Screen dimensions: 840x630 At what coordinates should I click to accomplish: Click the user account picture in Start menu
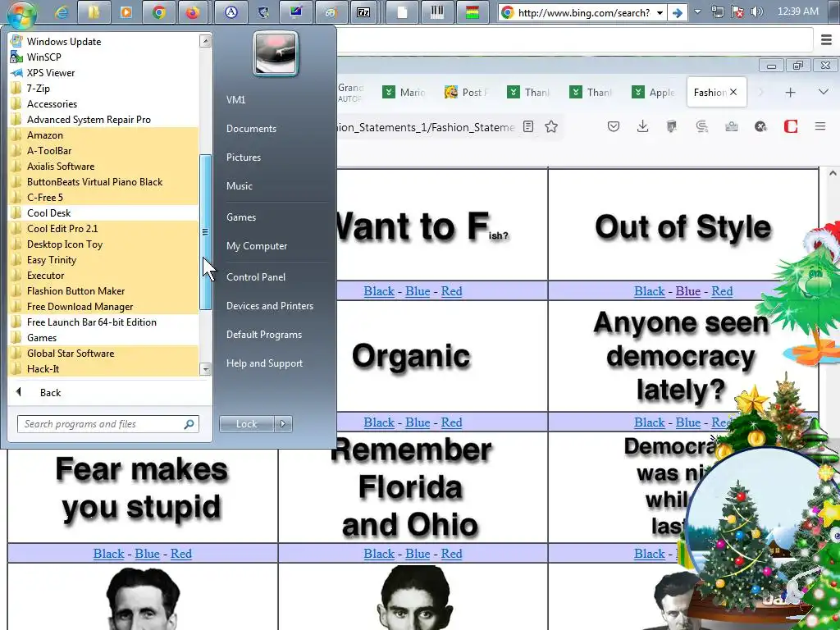(x=276, y=53)
